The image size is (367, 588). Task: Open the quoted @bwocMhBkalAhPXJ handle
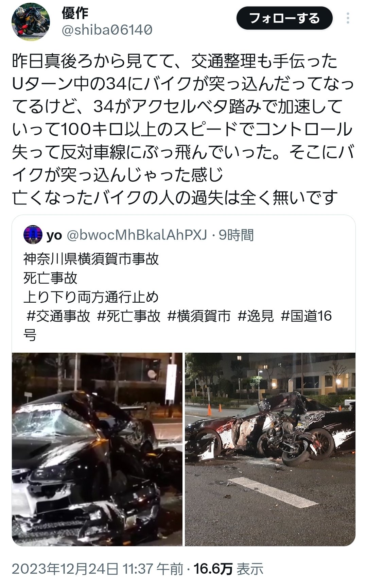pyautogui.click(x=136, y=235)
